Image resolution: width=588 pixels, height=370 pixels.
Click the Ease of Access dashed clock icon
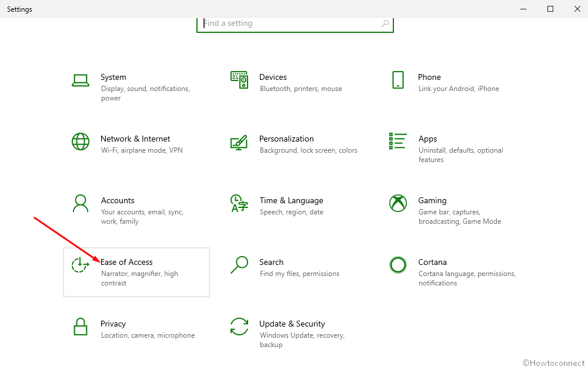[80, 265]
